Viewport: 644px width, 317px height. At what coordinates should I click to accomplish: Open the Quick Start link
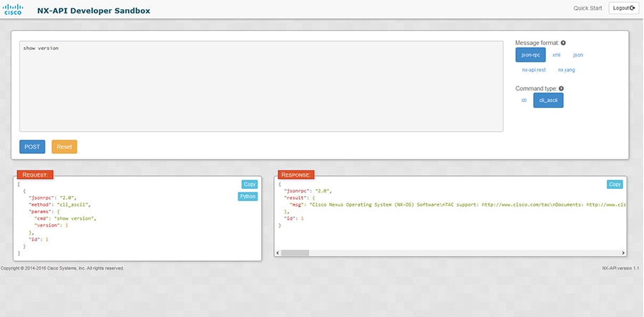[x=587, y=8]
